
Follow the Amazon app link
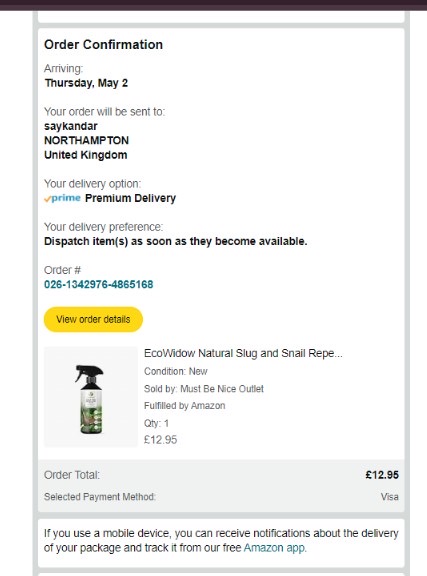(274, 548)
